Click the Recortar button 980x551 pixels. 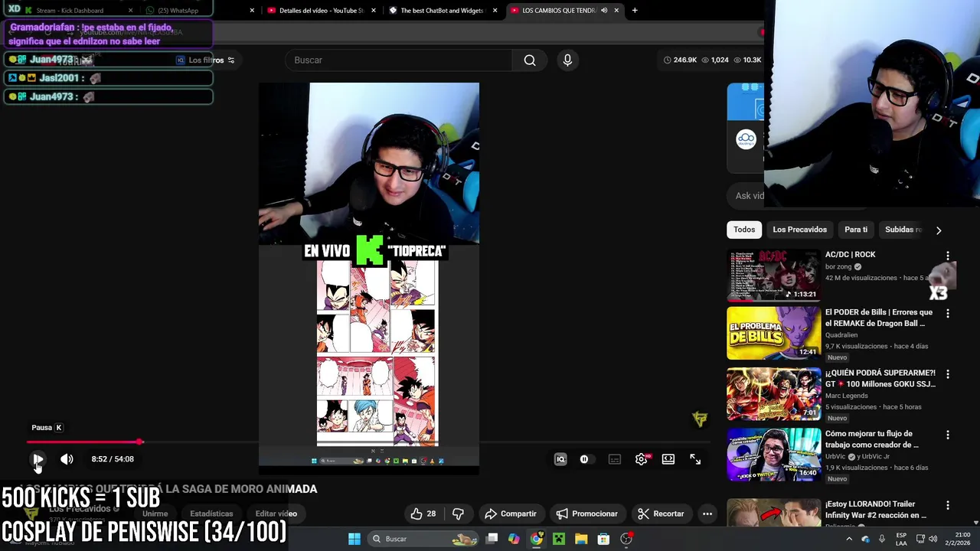coord(661,514)
